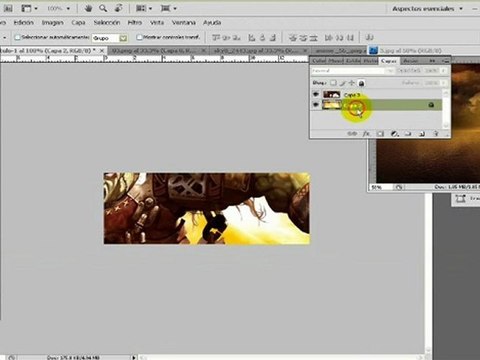Click Distribute top edges icon

click(x=293, y=38)
